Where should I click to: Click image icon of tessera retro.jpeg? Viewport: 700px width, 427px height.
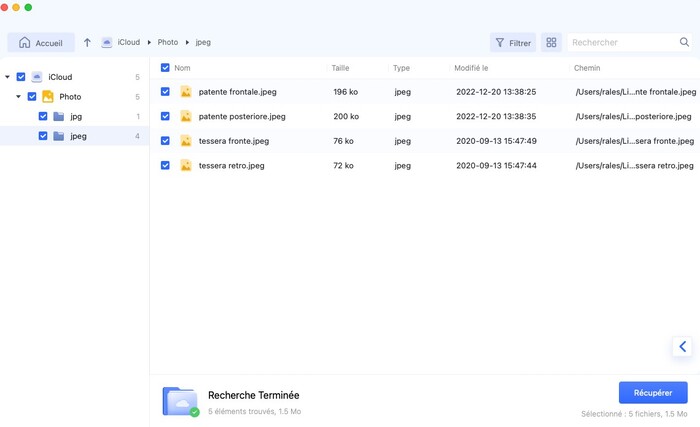tap(186, 165)
